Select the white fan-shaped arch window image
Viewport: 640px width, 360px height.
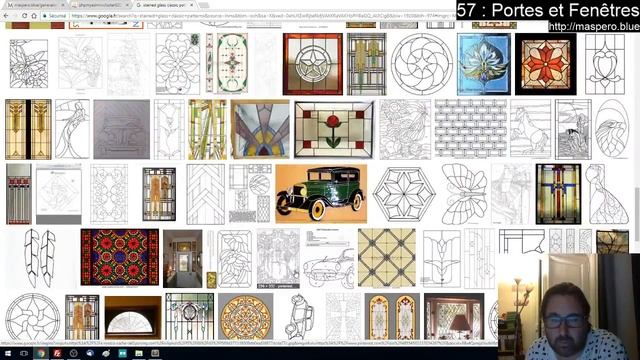click(x=133, y=318)
